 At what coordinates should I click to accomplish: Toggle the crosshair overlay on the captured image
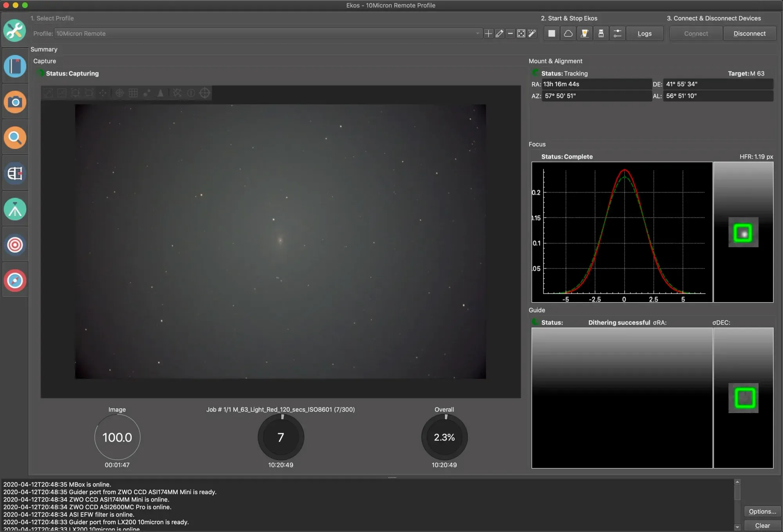120,93
